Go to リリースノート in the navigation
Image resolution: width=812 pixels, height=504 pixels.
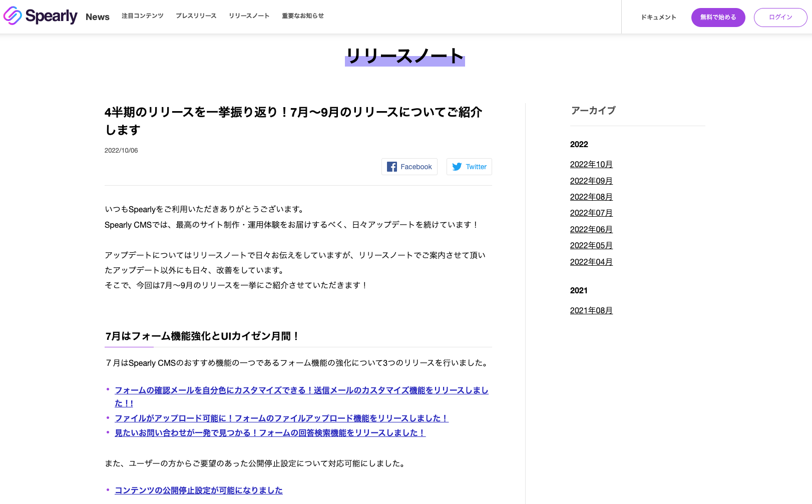click(x=249, y=16)
